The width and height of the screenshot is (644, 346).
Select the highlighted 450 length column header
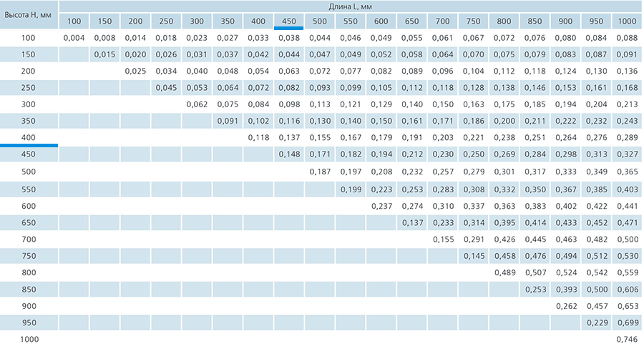click(x=289, y=21)
